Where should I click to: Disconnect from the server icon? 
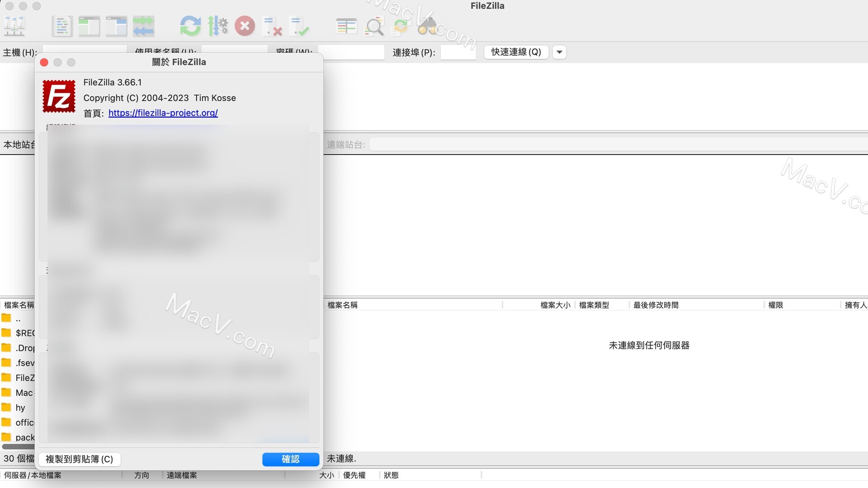point(272,26)
